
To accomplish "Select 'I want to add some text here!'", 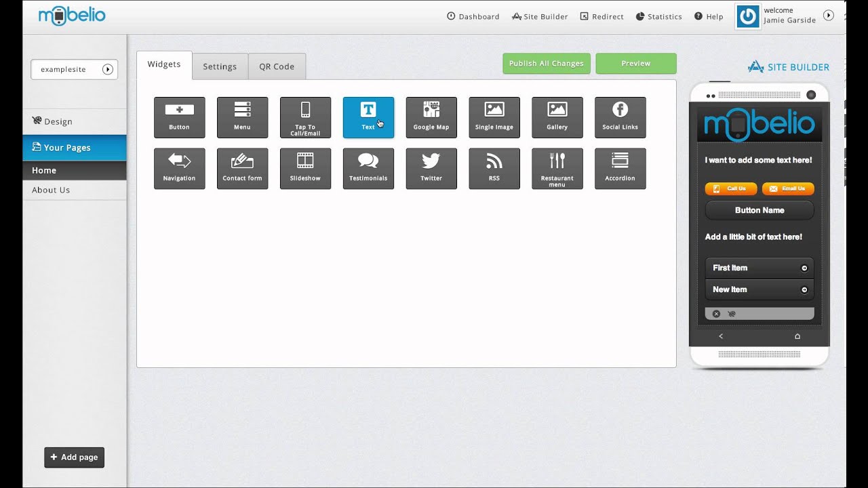I will (758, 161).
